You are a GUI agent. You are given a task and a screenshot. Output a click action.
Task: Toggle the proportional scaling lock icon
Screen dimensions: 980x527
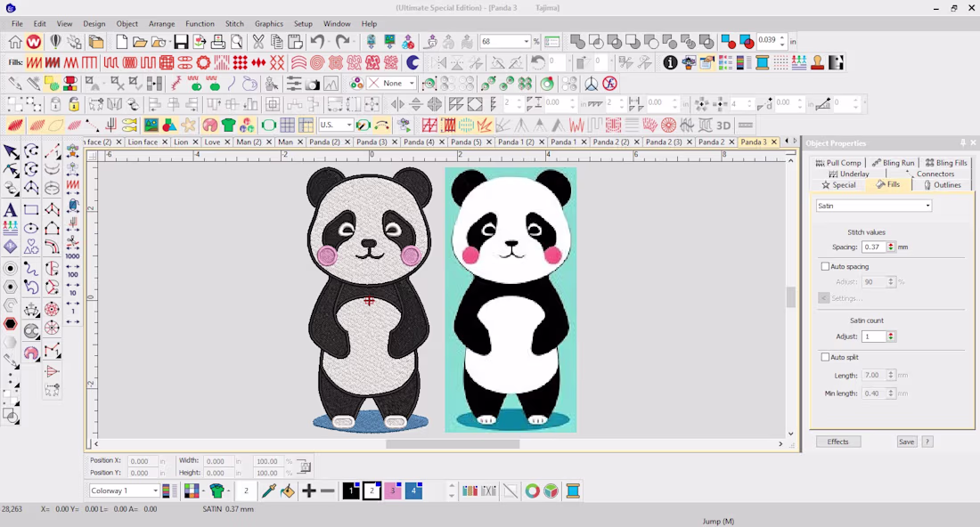pyautogui.click(x=304, y=466)
